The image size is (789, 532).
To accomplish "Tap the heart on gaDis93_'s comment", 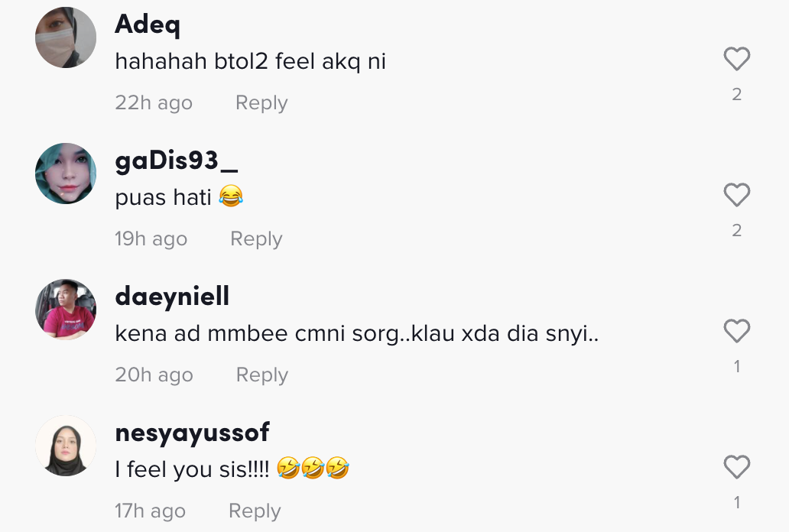I will tap(736, 195).
